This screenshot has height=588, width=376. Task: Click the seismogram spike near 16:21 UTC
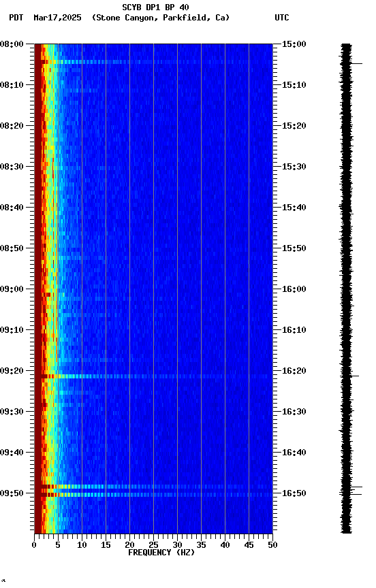pyautogui.click(x=355, y=376)
